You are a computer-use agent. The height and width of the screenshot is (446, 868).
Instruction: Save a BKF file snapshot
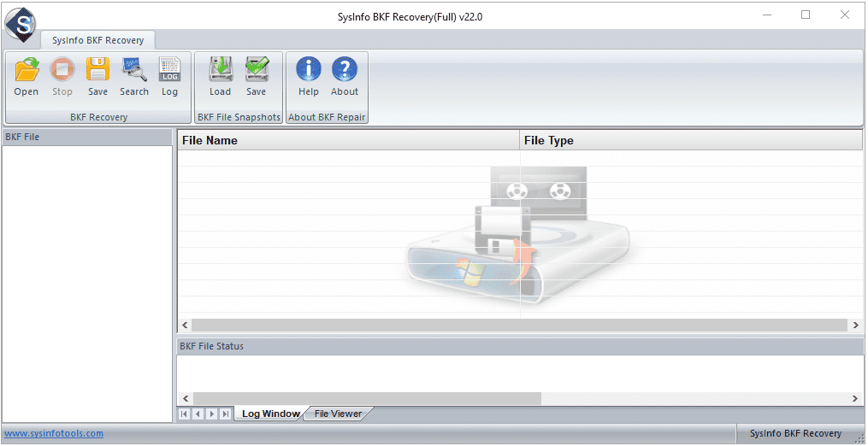[x=257, y=70]
